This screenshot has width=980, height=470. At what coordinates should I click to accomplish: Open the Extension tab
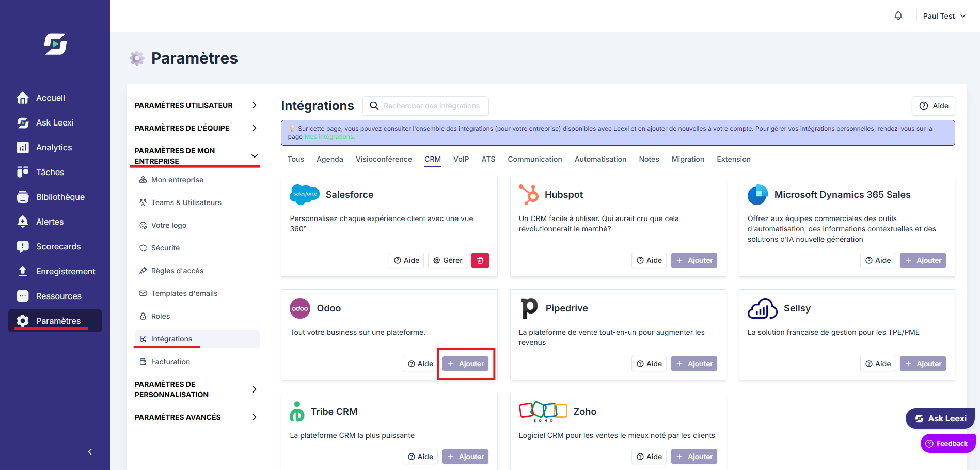pos(734,159)
